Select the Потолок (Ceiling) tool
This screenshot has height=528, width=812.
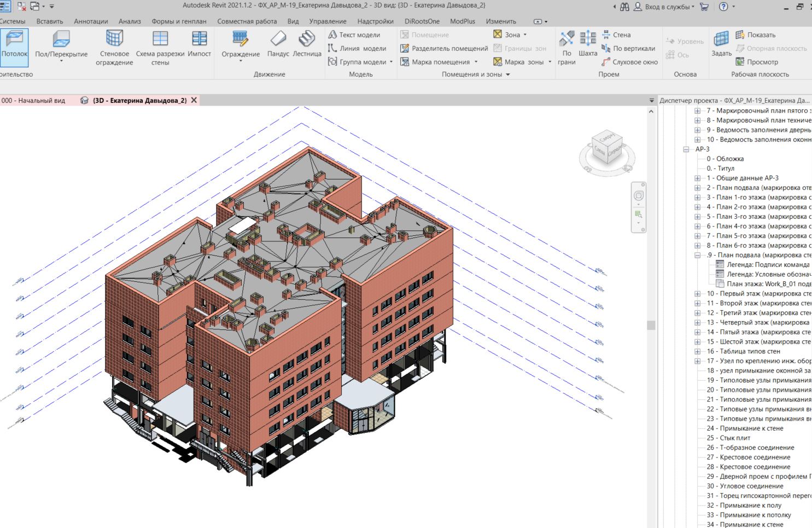(x=14, y=44)
